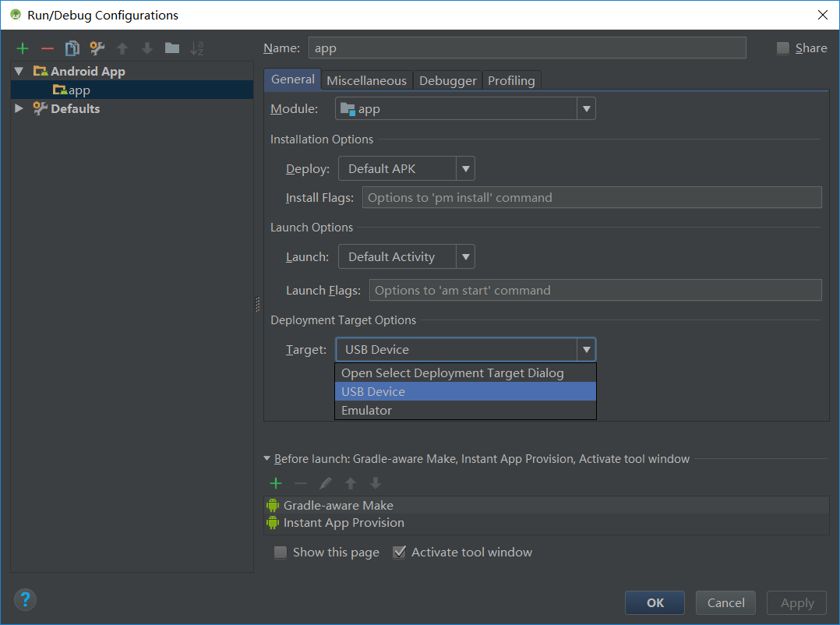Switch to the Profiling tab
Image resolution: width=840 pixels, height=625 pixels.
point(511,80)
